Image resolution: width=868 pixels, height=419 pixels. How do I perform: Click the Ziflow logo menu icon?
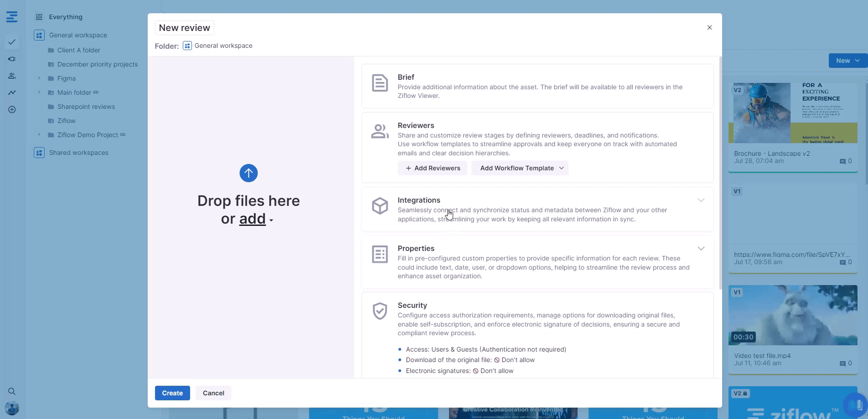point(12,17)
